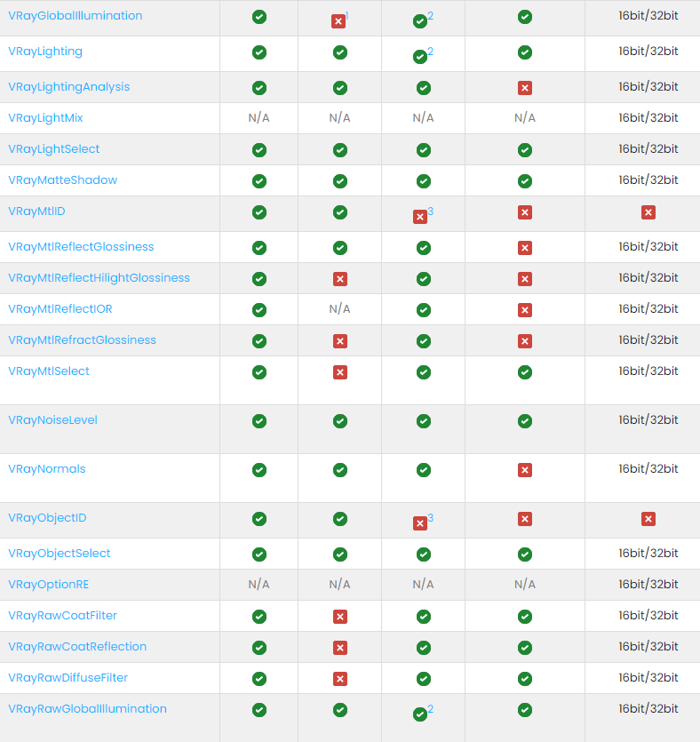Screen dimensions: 700x742
Task: Open the VRayLighting documentation link
Action: [x=45, y=52]
